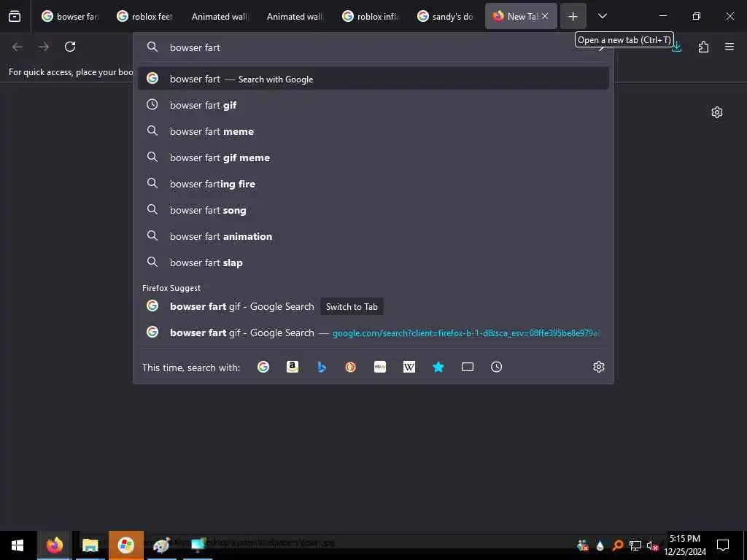Pick the eBay search shortcut icon

pos(379,367)
